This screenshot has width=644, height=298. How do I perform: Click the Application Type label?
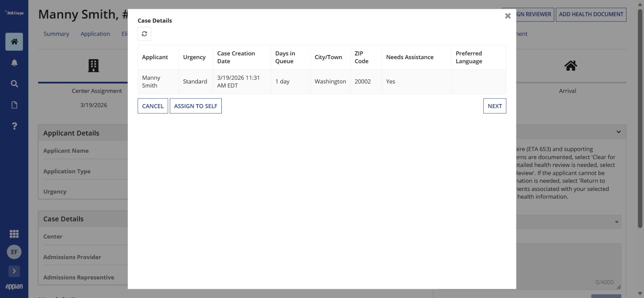pyautogui.click(x=67, y=171)
